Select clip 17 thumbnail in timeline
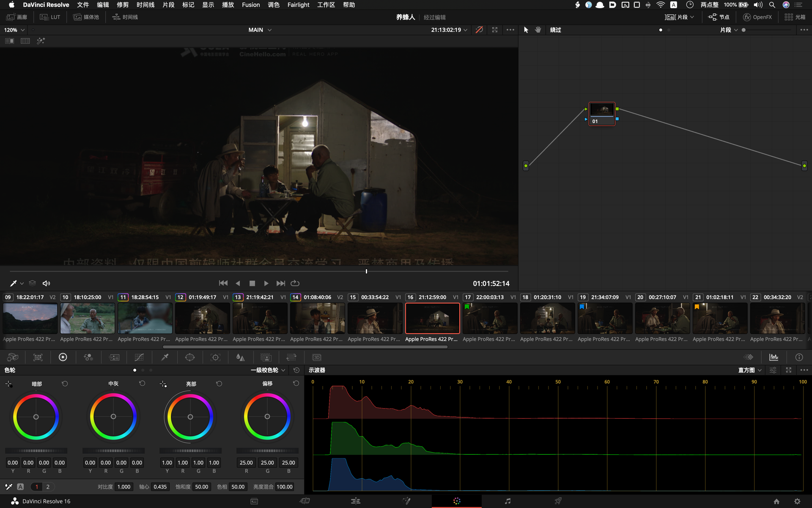This screenshot has width=812, height=508. tap(490, 318)
